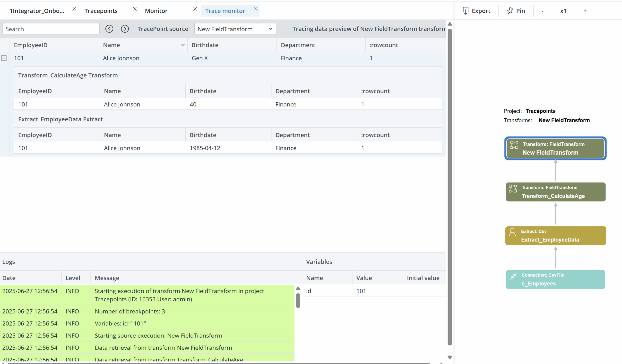This screenshot has width=622, height=364.
Task: Click log 'Variables: id="101"'
Action: coord(120,323)
